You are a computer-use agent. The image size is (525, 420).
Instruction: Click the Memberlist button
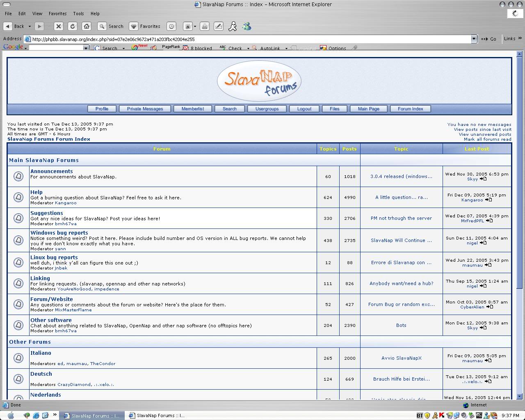coord(193,109)
